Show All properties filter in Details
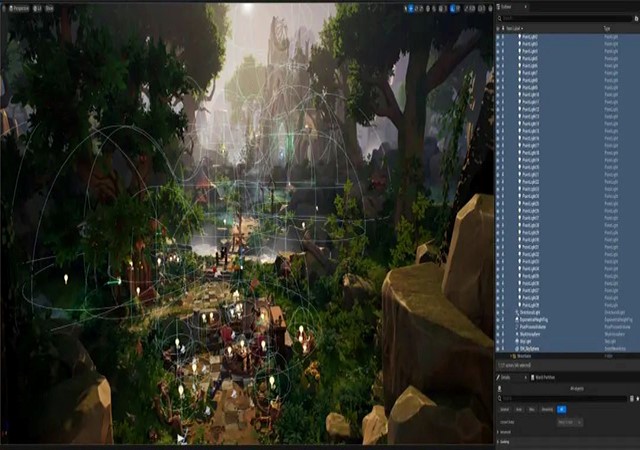The width and height of the screenshot is (640, 450). point(562,410)
